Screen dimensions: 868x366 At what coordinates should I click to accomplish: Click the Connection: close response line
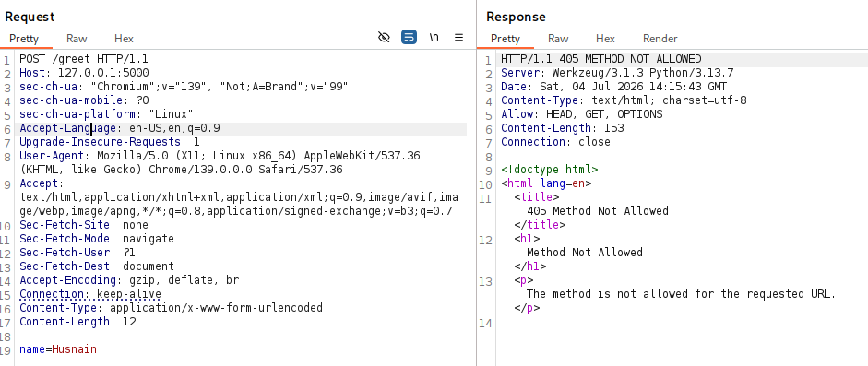556,142
